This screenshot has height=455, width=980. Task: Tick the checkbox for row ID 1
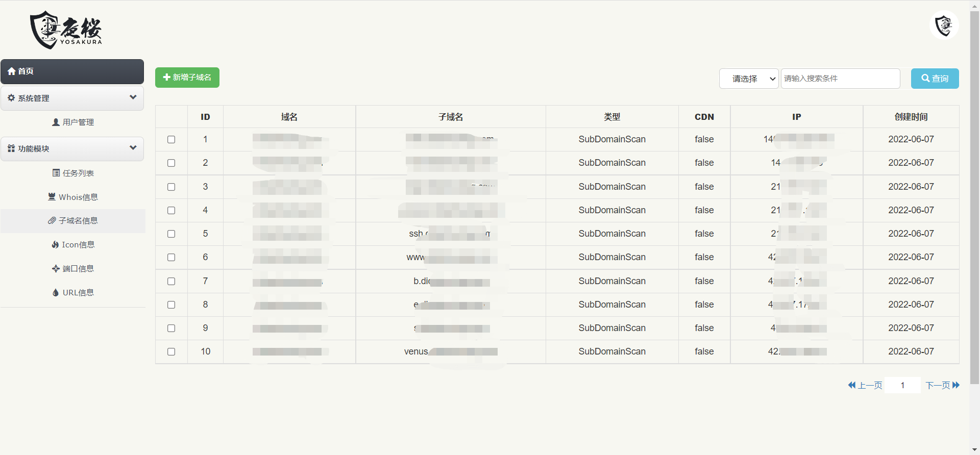[171, 139]
